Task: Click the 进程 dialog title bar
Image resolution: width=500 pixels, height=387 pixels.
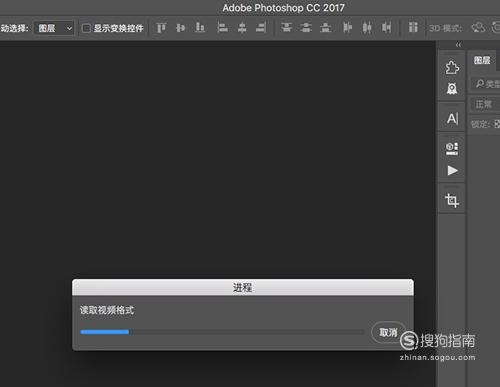Action: point(243,287)
